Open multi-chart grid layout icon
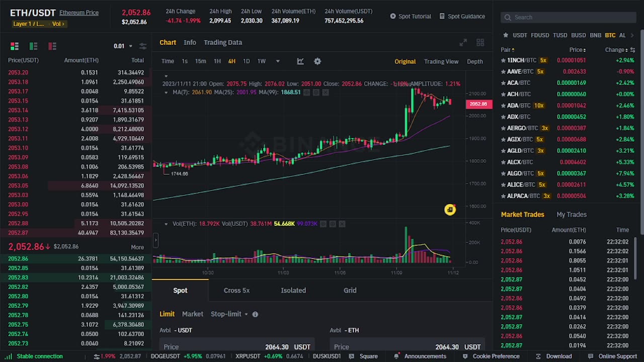The height and width of the screenshot is (362, 644). pyautogui.click(x=480, y=43)
